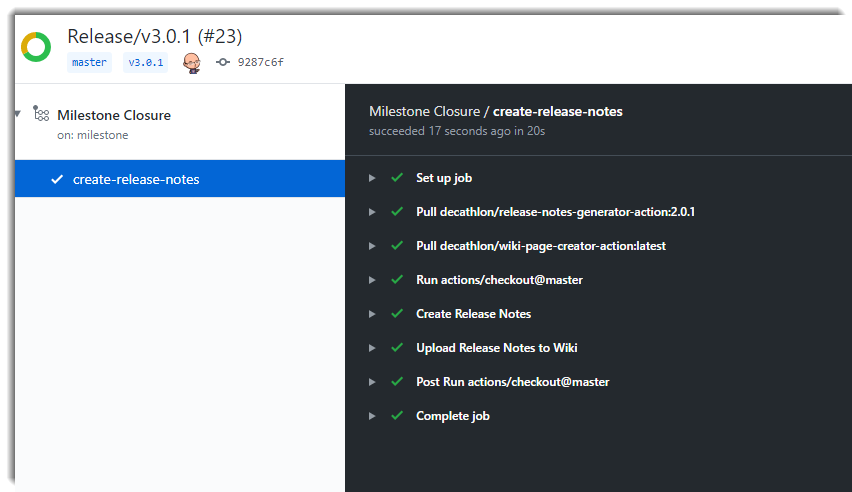Click green check for release-notes-generator pull
852x492 pixels.
coord(397,211)
